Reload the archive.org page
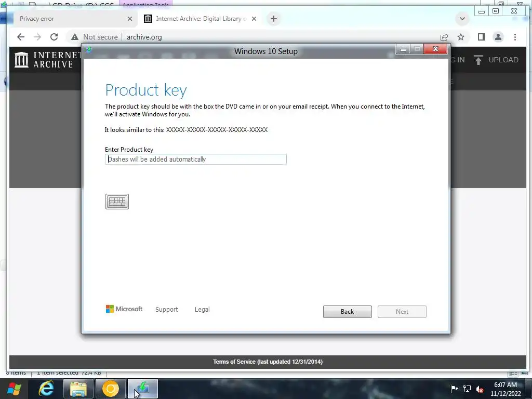The image size is (532, 399). 54,37
